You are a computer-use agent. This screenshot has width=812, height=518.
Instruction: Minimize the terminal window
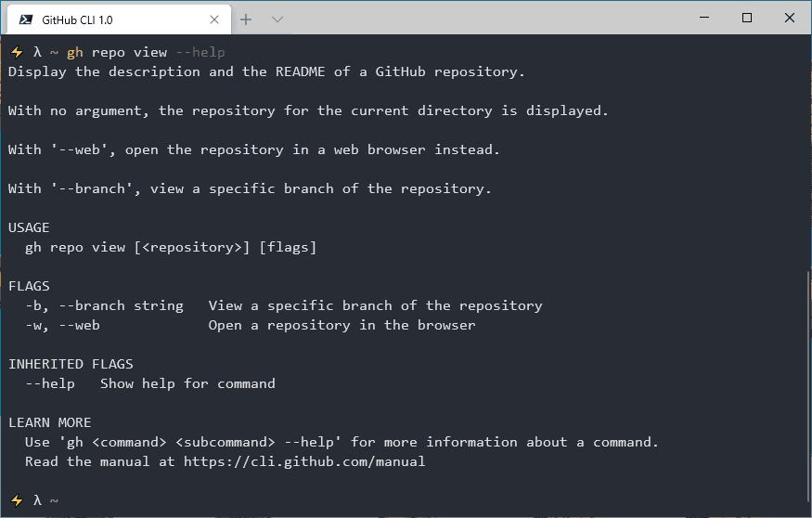pos(704,18)
